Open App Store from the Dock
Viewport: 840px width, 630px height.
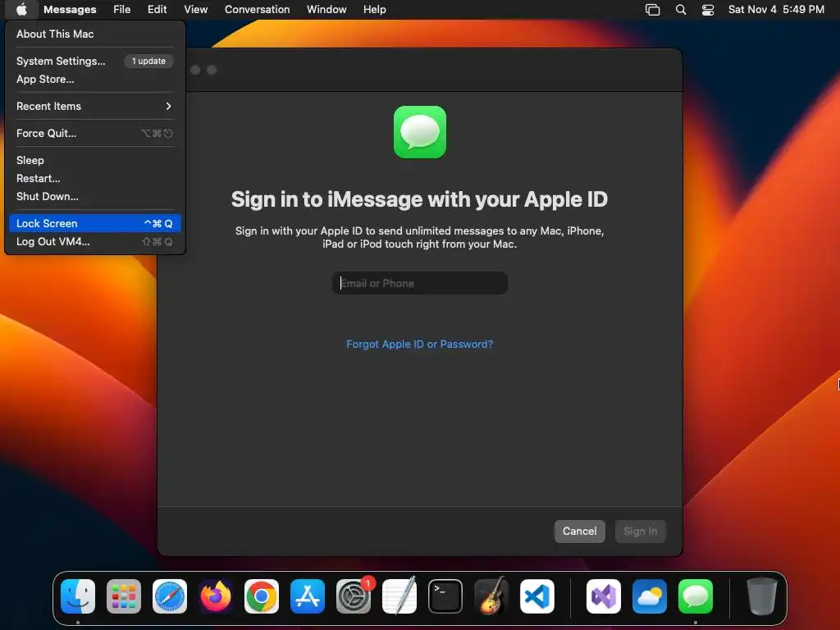pyautogui.click(x=308, y=596)
